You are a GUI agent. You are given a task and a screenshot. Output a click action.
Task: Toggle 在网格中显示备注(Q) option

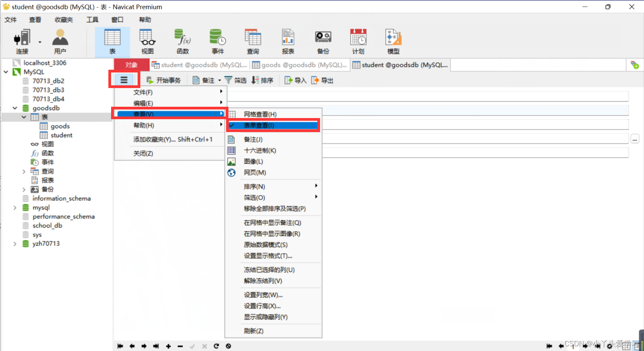coord(273,223)
